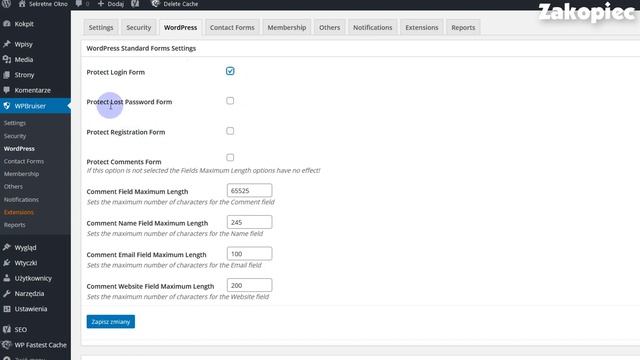Click the Ustawienia settings icon
The height and width of the screenshot is (360, 640).
click(7, 309)
